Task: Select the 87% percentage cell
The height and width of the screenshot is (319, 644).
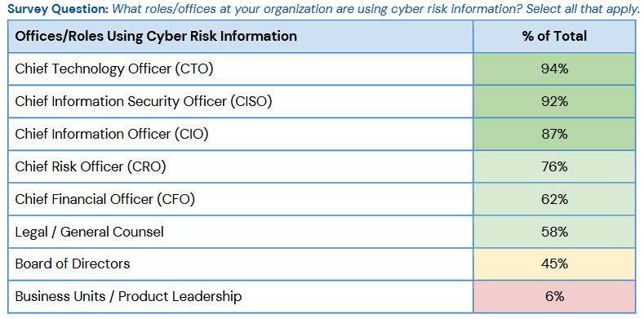Action: (554, 135)
